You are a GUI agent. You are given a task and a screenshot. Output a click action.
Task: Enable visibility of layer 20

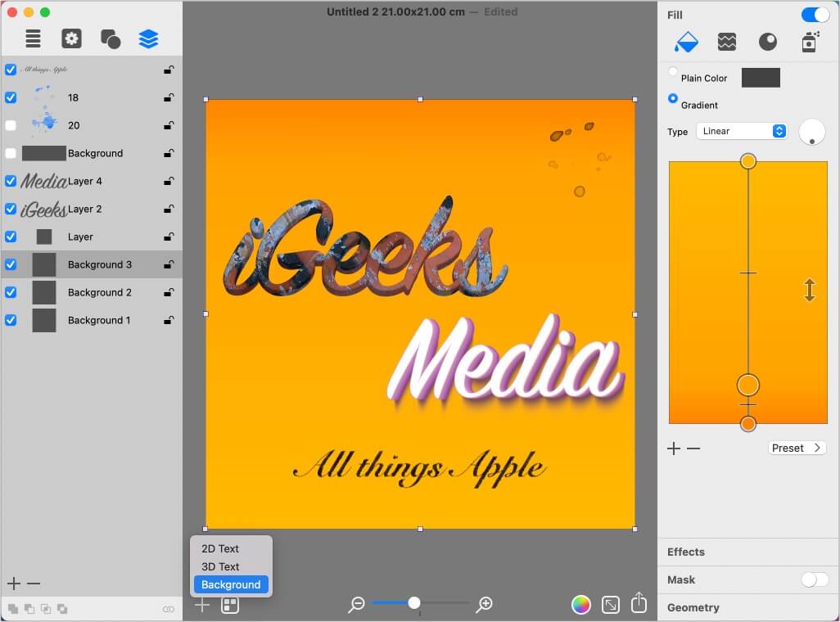pos(11,125)
